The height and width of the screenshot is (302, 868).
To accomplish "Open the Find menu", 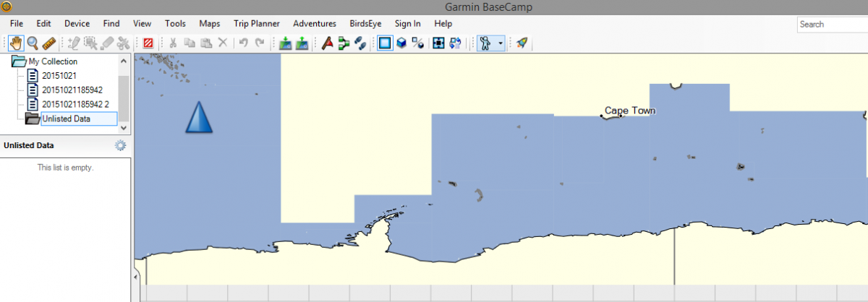I will point(111,24).
